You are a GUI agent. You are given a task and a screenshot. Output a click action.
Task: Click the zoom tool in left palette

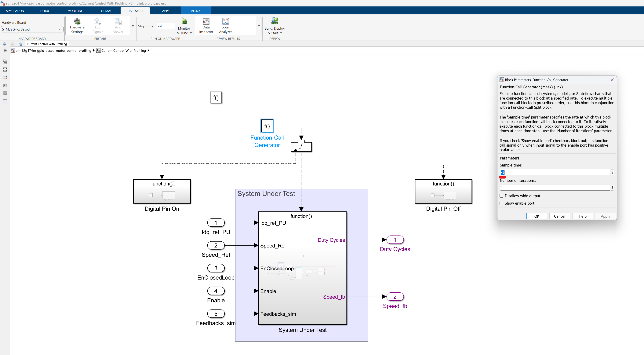click(x=5, y=61)
